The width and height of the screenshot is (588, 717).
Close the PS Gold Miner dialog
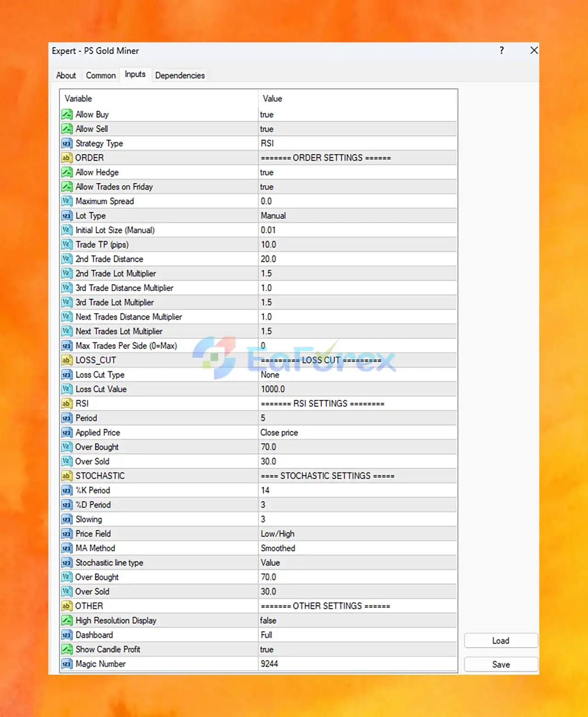pyautogui.click(x=534, y=51)
